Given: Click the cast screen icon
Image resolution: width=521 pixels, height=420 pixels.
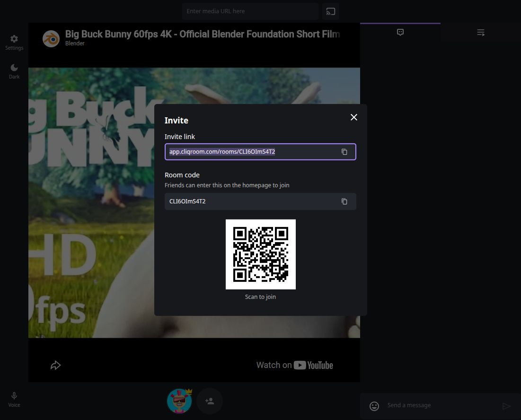Looking at the screenshot, I should click(331, 11).
